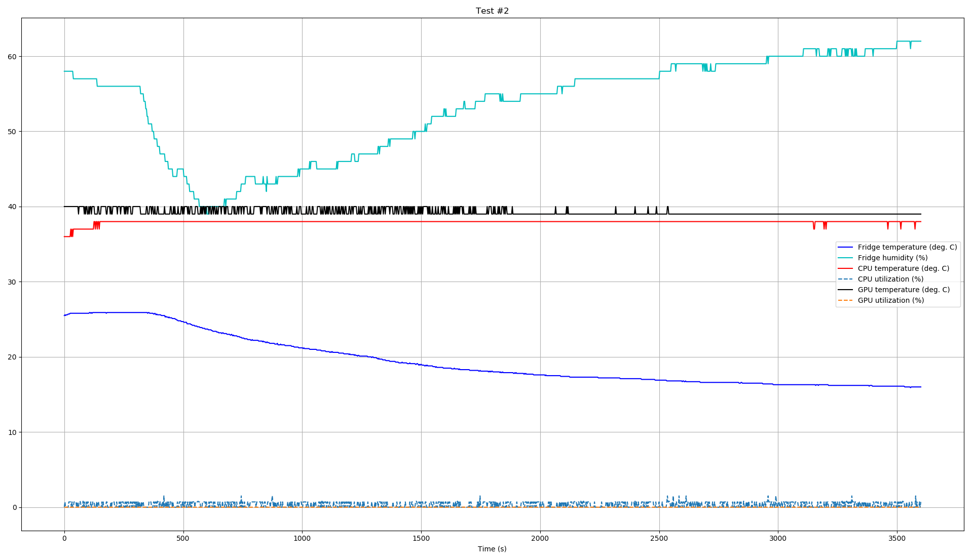
Task: Select 'GPU temperature (deg. C)' legend text
Action: (904, 290)
